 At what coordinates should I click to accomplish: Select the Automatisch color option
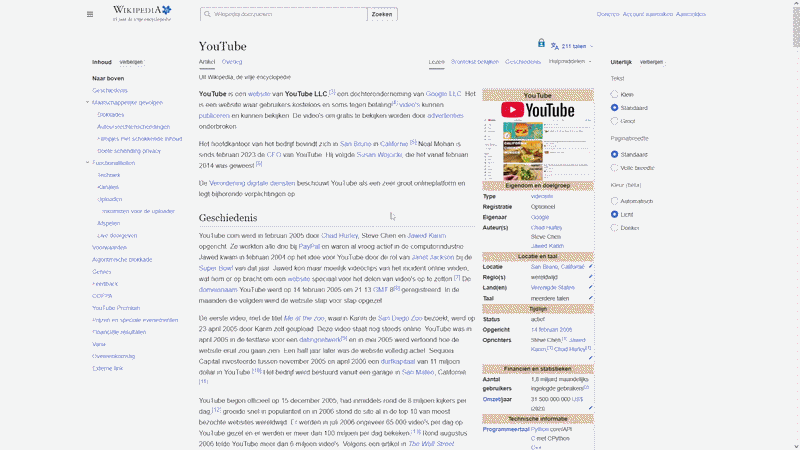point(614,201)
